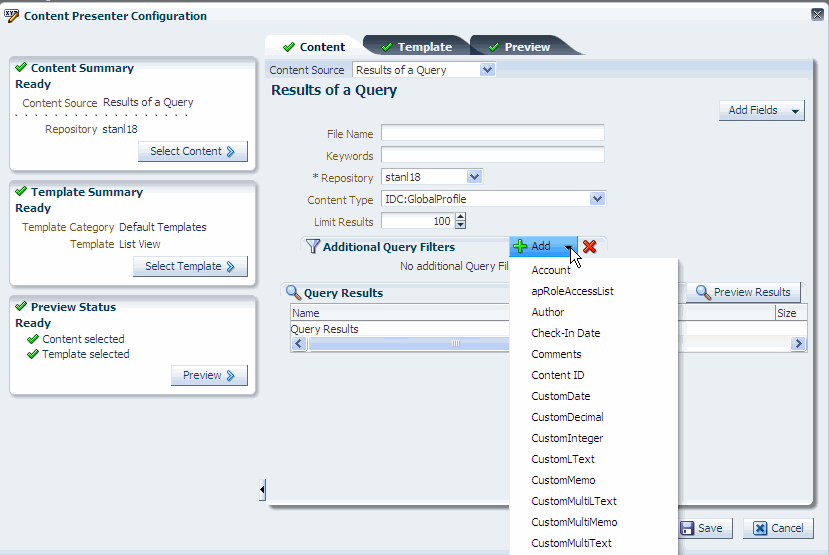The image size is (829, 555).
Task: Click the Preview button in Preview Status
Action: pos(209,375)
